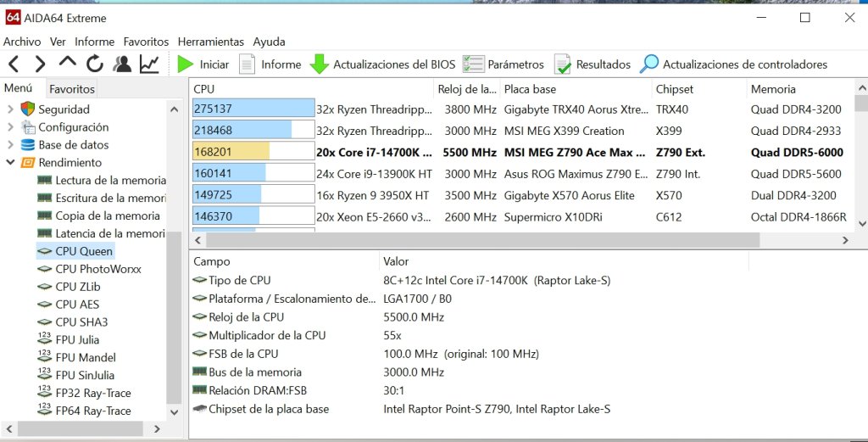Open Copia de la memoria benchmark
This screenshot has width=868, height=442.
click(98, 215)
